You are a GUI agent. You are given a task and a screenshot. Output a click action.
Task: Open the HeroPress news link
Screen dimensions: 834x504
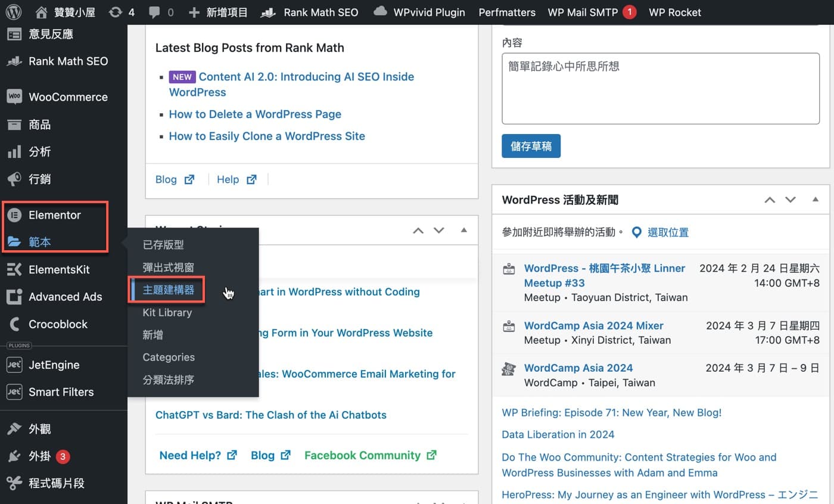661,494
